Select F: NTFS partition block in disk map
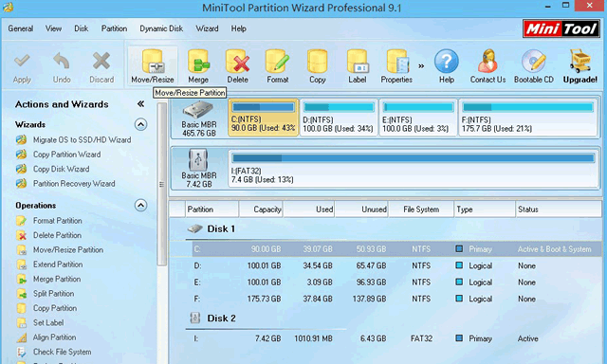 [x=528, y=118]
